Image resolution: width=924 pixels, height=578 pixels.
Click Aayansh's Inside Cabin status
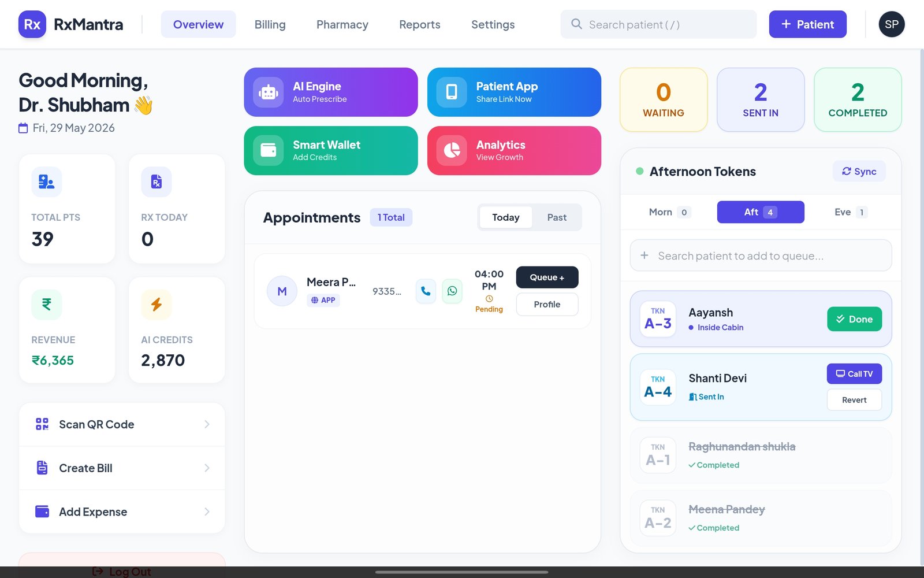tap(716, 327)
